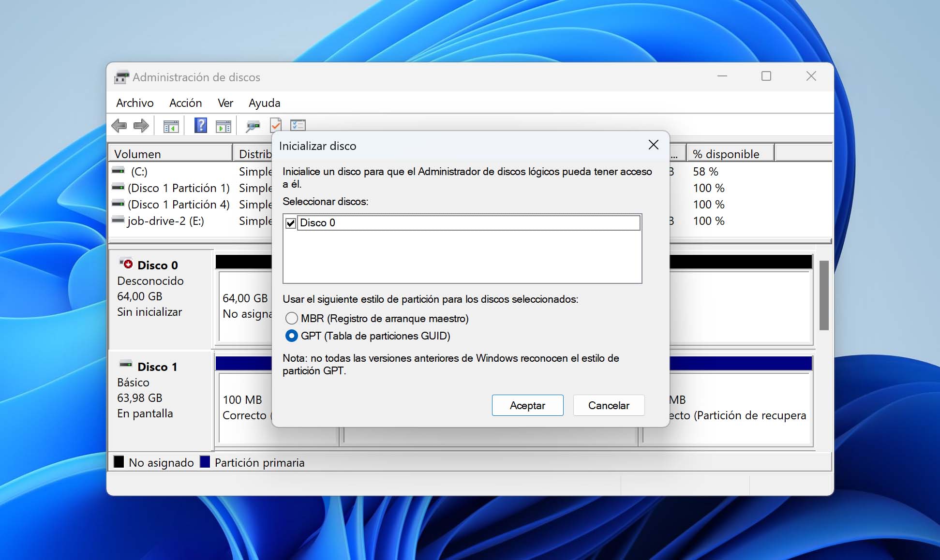Screen dimensions: 940x560
Task: Click the drive icon beside Disco 1 Partición 4
Action: [x=118, y=204]
